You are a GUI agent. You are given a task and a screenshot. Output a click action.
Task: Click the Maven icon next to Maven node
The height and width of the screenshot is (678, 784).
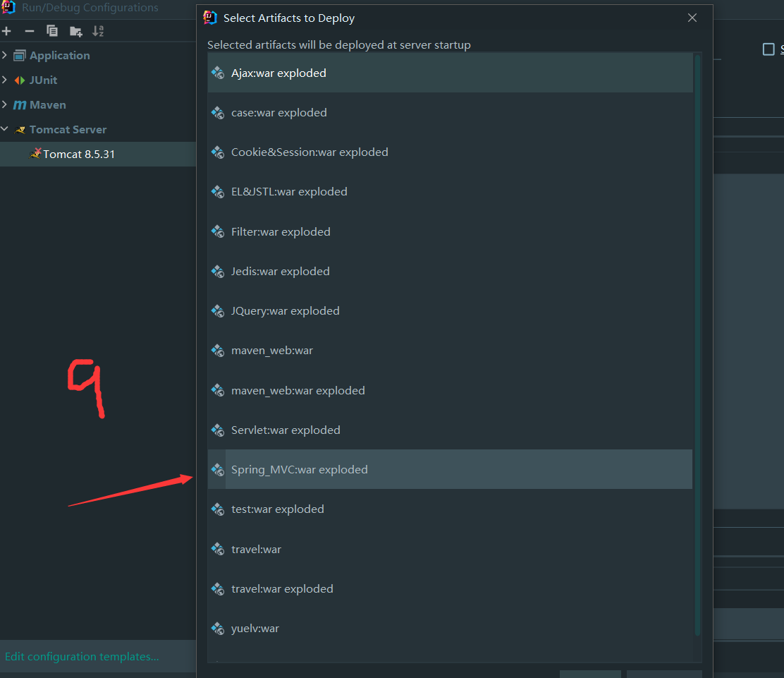point(19,104)
